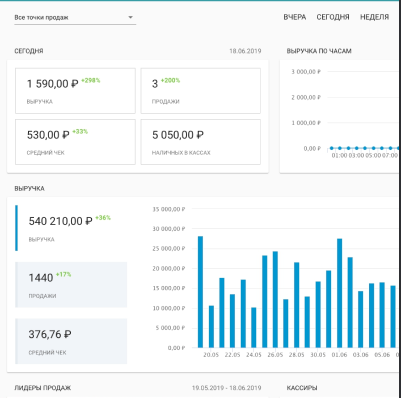Viewport: 401px width, 398px height.
Task: Click the 'Кассиры' heading
Action: 302,388
